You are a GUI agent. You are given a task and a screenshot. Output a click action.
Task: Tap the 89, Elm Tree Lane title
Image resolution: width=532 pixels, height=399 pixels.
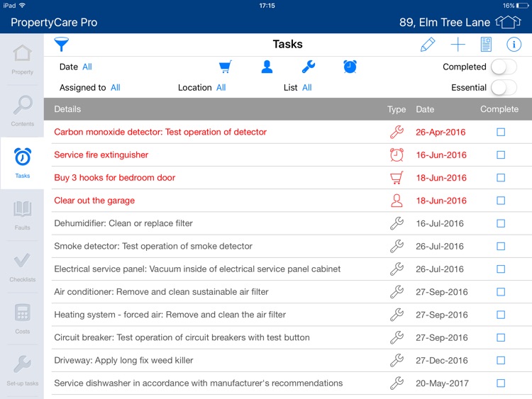tap(445, 23)
